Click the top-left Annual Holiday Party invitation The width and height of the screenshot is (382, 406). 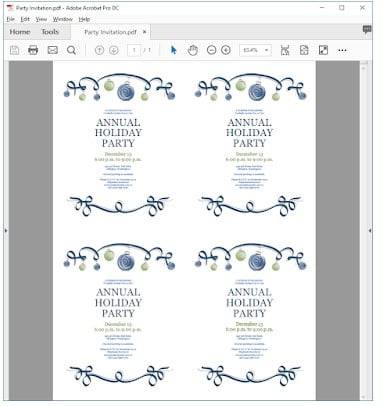(119, 144)
